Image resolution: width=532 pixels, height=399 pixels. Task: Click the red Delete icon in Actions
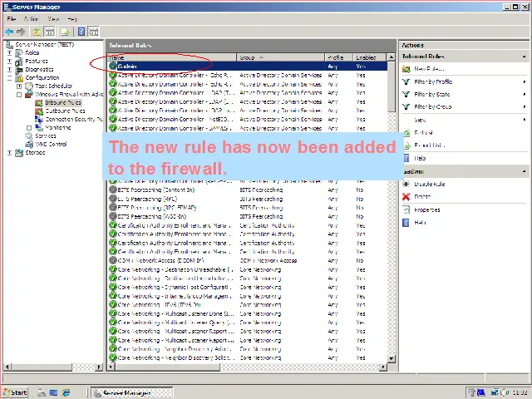[406, 197]
